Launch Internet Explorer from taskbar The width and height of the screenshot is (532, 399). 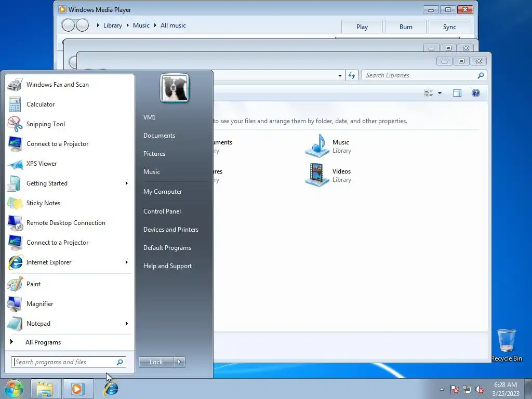[111, 389]
